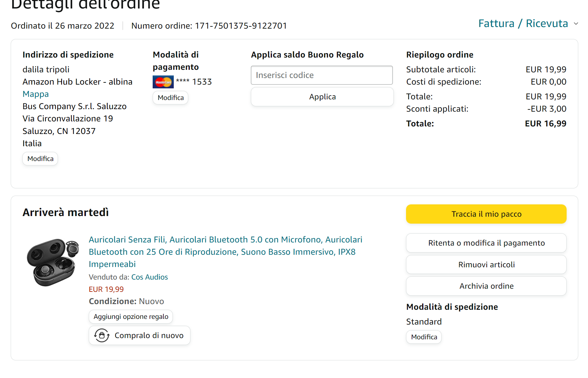588x378 pixels.
Task: Open the Mappa link for the locker
Action: (x=36, y=94)
